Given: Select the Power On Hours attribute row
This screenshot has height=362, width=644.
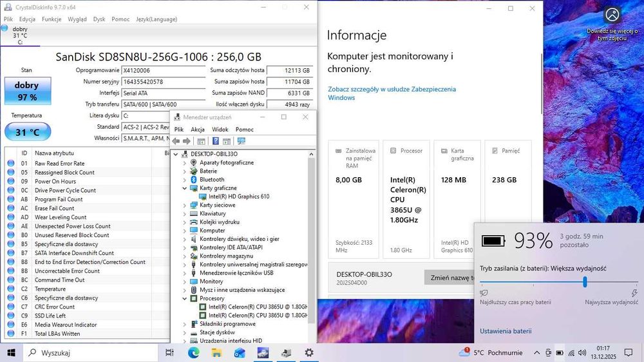Looking at the screenshot, I should [87, 181].
